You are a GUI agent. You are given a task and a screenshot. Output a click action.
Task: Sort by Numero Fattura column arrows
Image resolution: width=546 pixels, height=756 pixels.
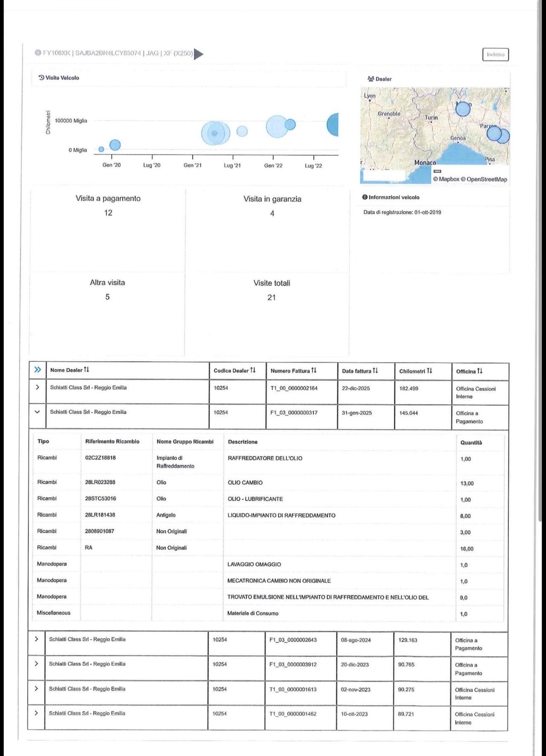(x=314, y=371)
